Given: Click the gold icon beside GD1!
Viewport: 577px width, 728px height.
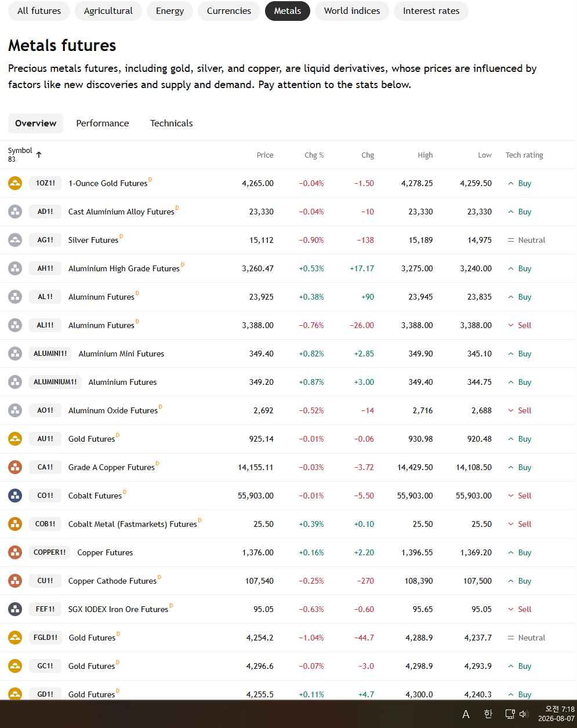Looking at the screenshot, I should [15, 694].
